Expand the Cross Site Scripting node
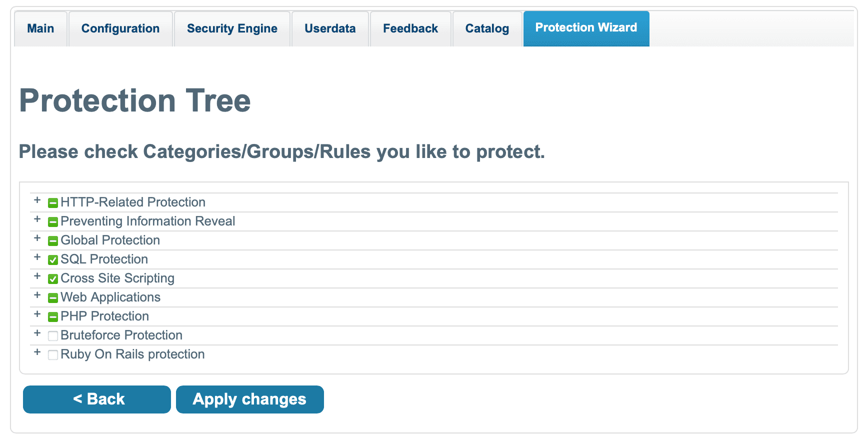Image resolution: width=868 pixels, height=445 pixels. click(x=37, y=276)
